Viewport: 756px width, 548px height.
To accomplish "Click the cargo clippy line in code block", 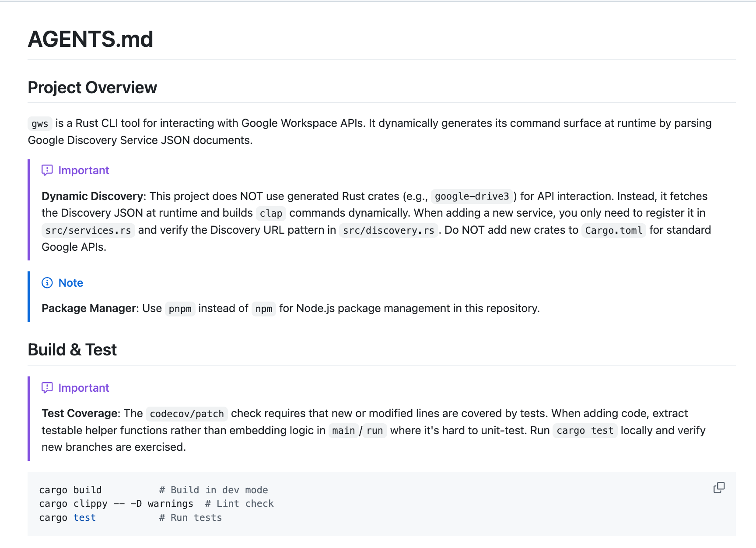I will (116, 504).
